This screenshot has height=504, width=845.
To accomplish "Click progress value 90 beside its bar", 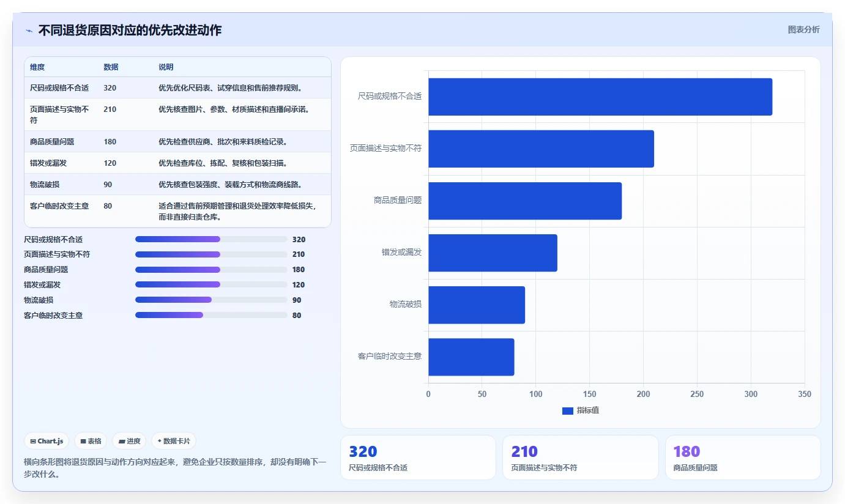I will tap(297, 300).
